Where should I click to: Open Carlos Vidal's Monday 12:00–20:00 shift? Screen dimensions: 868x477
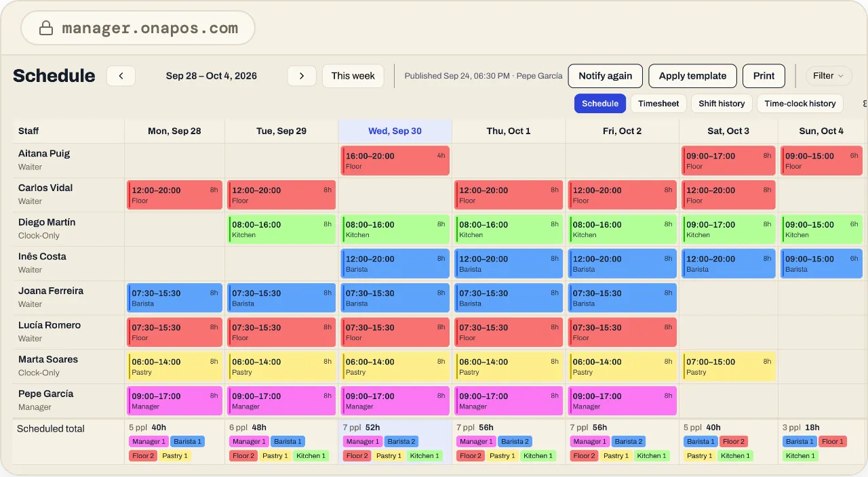point(174,195)
